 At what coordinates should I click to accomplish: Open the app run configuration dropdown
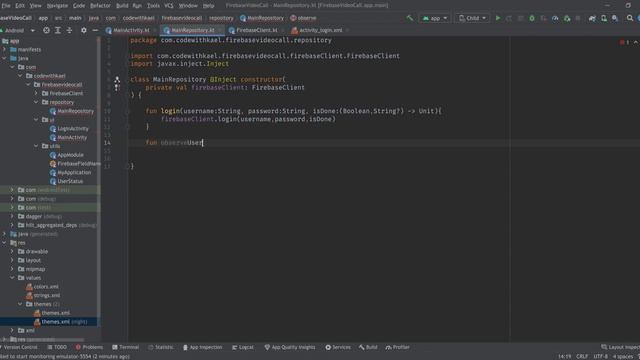point(435,18)
